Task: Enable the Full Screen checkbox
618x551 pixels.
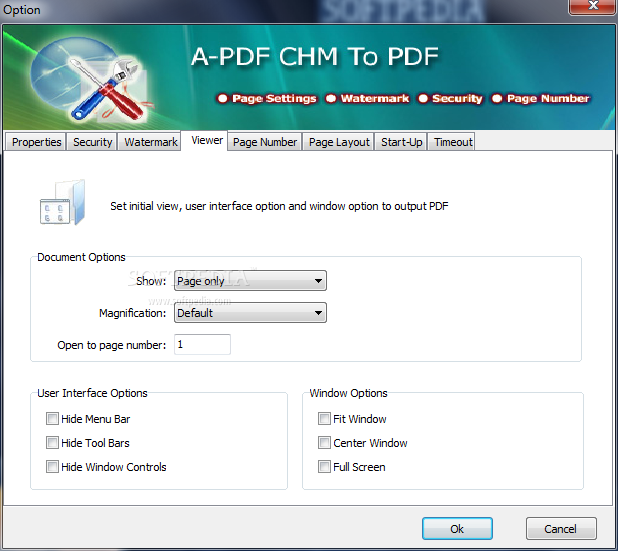Action: [x=324, y=467]
